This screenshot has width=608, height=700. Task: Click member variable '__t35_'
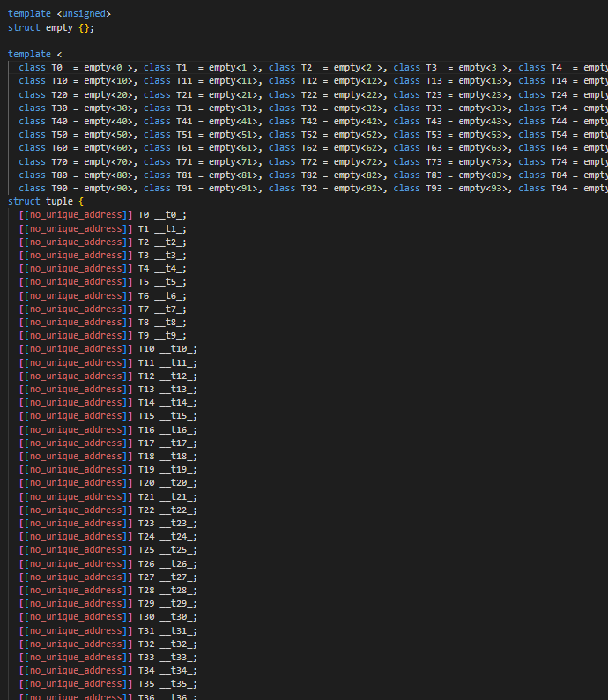pyautogui.click(x=176, y=683)
